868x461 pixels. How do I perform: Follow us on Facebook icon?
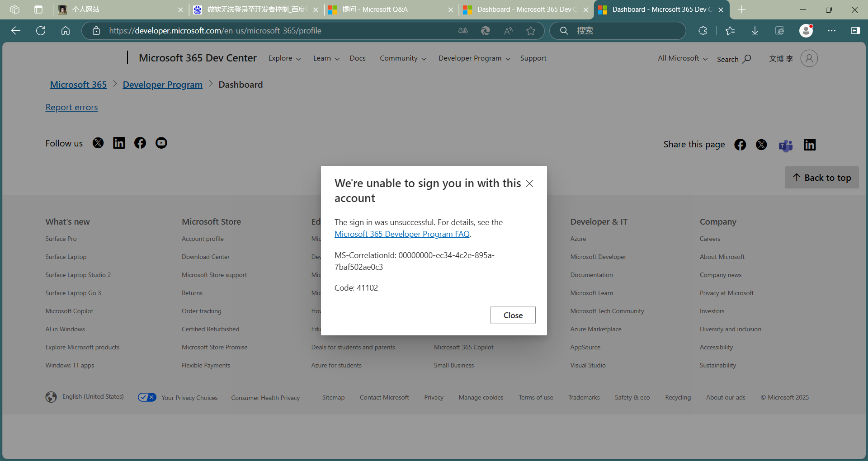(x=140, y=143)
